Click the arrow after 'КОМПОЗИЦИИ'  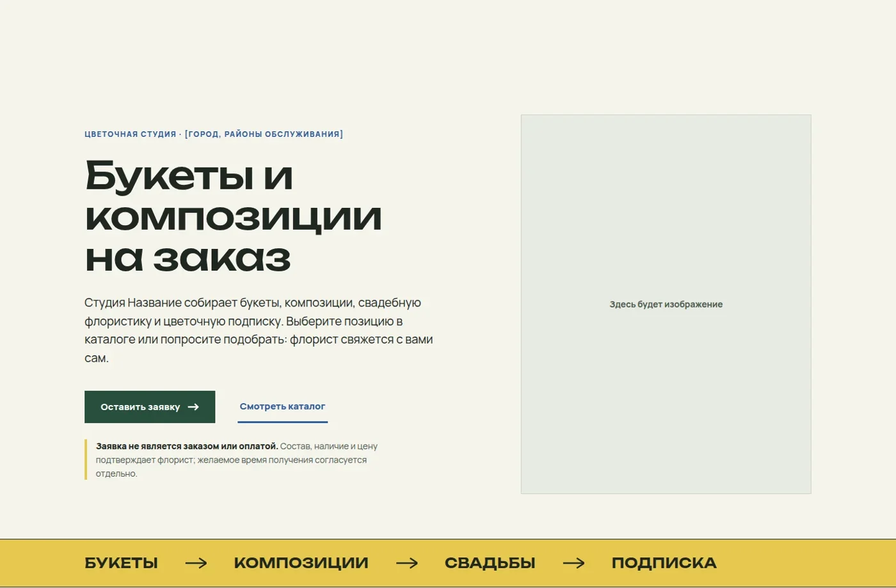406,563
